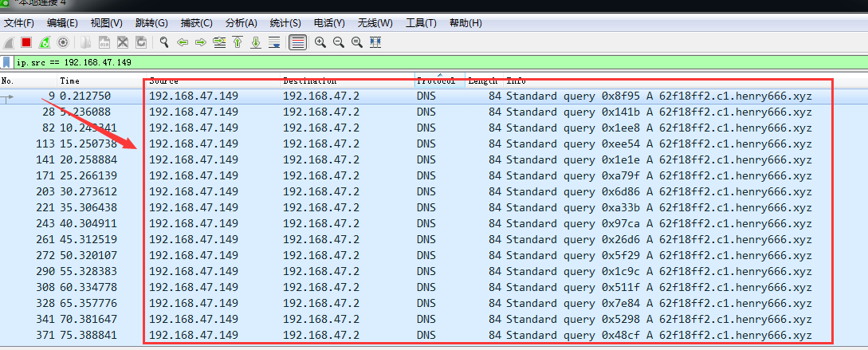
Task: Reload the capture file toolbar icon
Action: (x=141, y=42)
